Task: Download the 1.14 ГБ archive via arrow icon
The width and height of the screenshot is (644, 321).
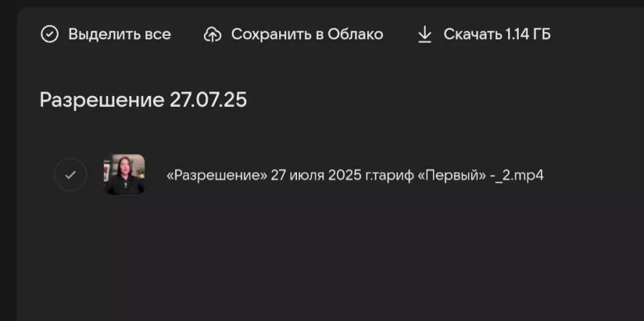Action: tap(425, 34)
